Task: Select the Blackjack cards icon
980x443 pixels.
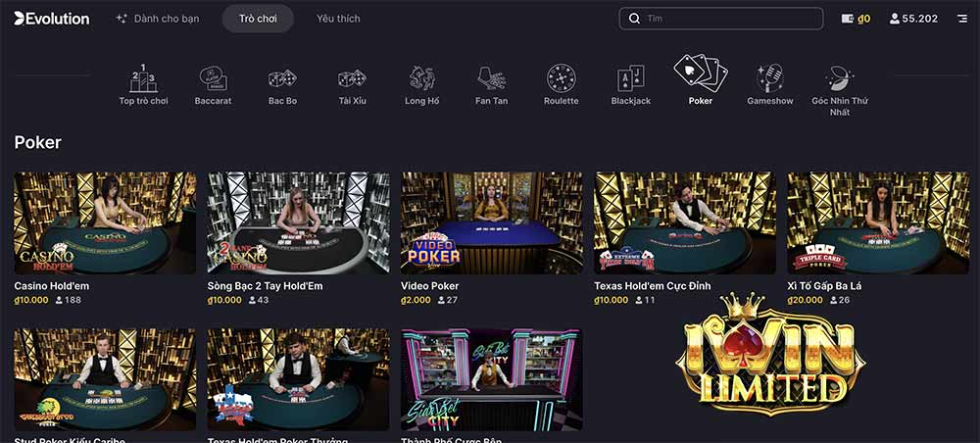Action: [630, 78]
